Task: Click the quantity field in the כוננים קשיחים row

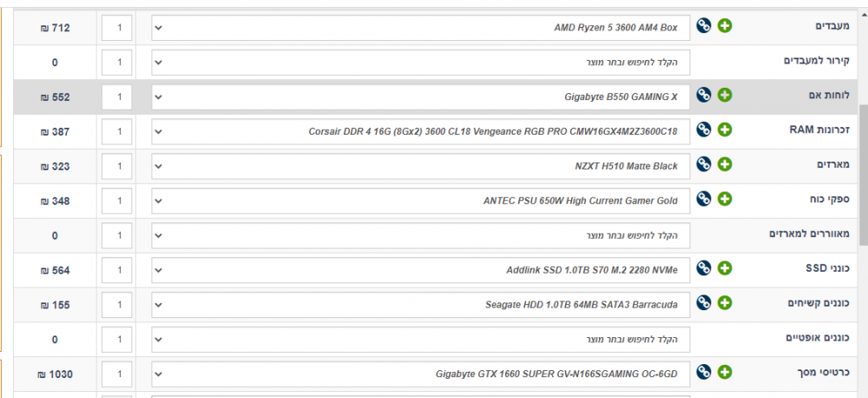Action: [x=117, y=305]
